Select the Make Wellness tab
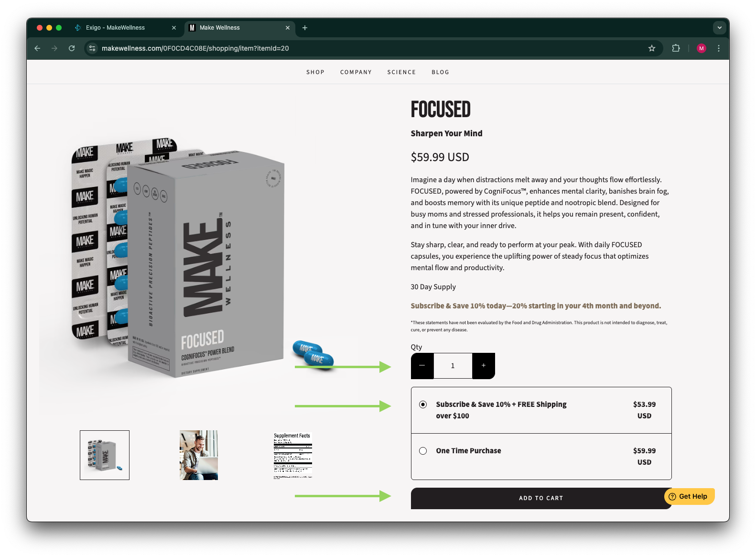The width and height of the screenshot is (756, 557). coord(239,28)
